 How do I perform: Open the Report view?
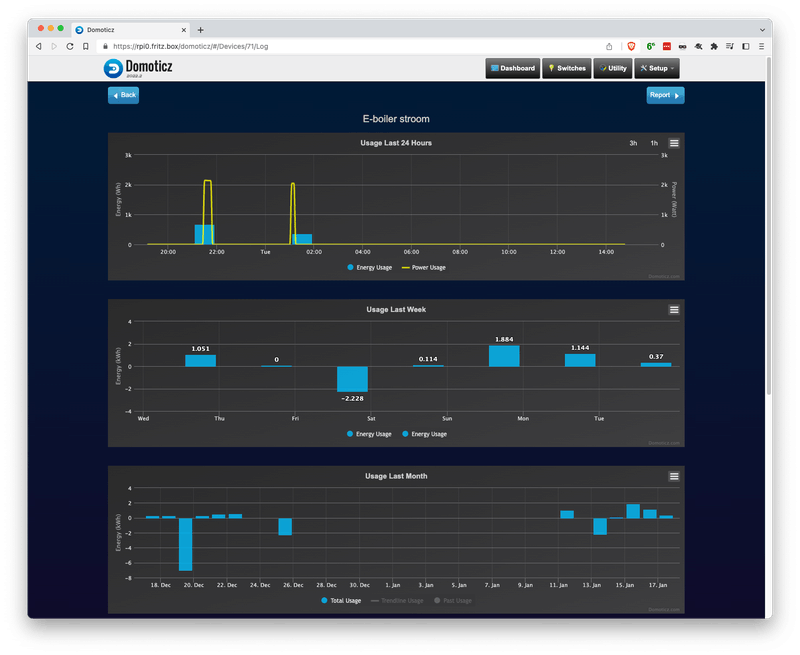tap(663, 95)
